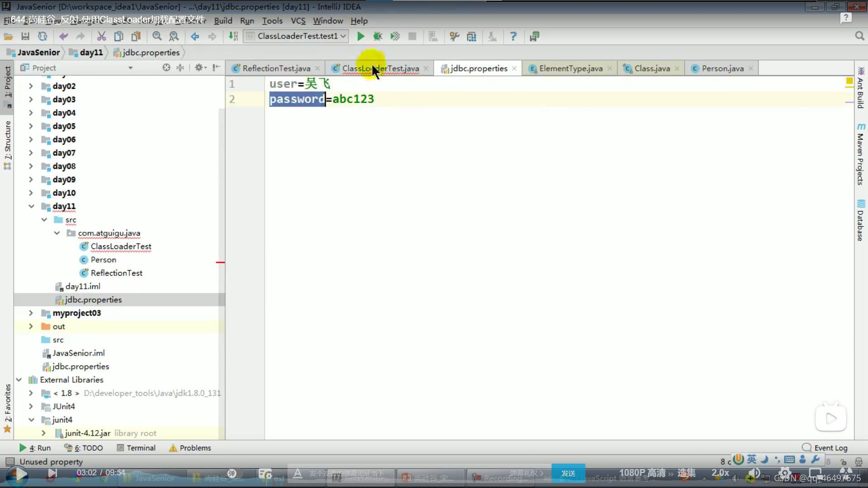Image resolution: width=868 pixels, height=488 pixels.
Task: Expand the day11 project tree node
Action: (x=31, y=206)
